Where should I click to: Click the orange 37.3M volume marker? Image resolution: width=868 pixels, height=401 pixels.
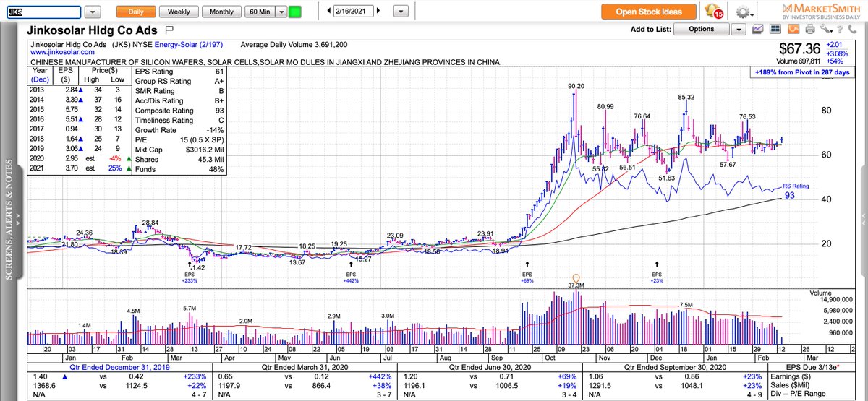click(x=575, y=277)
